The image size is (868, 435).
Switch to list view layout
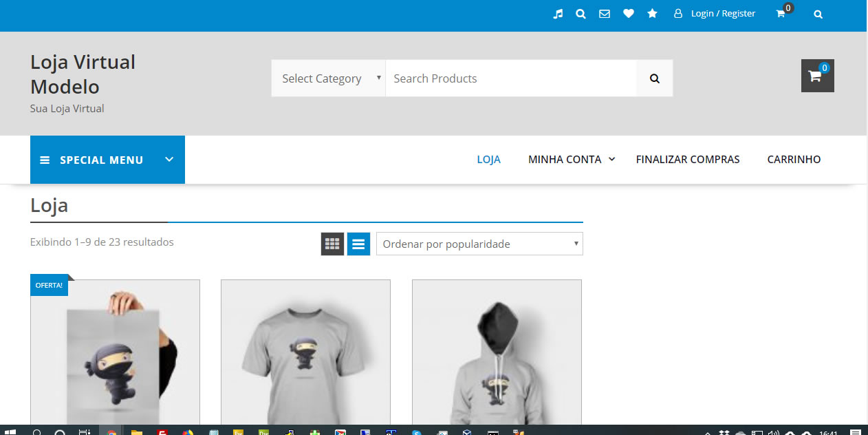click(x=358, y=244)
